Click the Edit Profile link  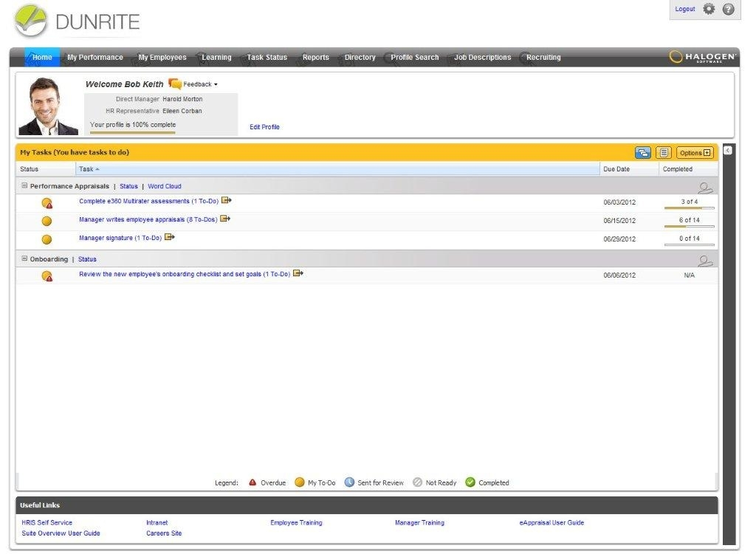[x=264, y=127]
